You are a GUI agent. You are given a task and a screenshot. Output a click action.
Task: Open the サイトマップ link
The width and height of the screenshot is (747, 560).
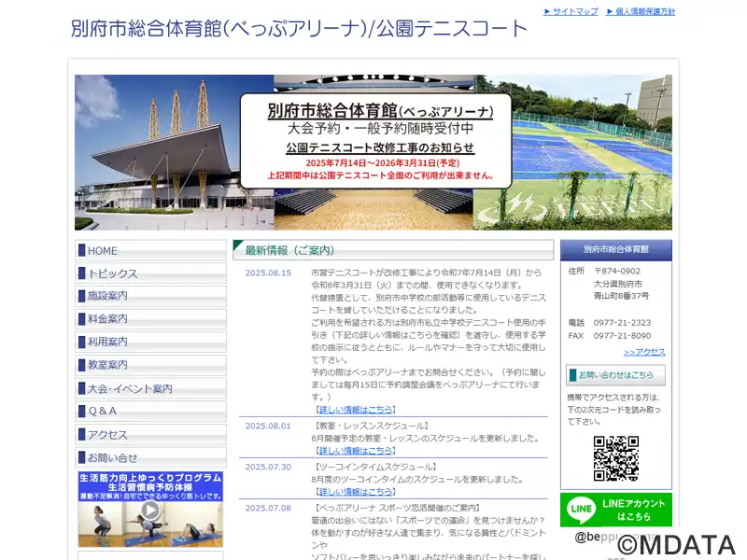point(571,11)
